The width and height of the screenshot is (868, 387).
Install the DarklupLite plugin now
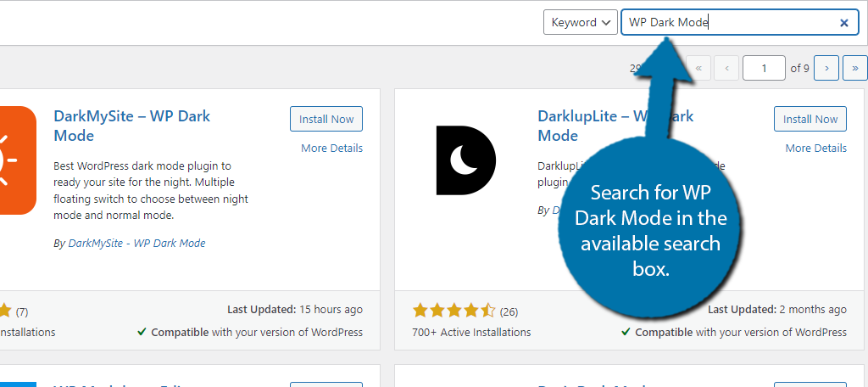point(810,119)
